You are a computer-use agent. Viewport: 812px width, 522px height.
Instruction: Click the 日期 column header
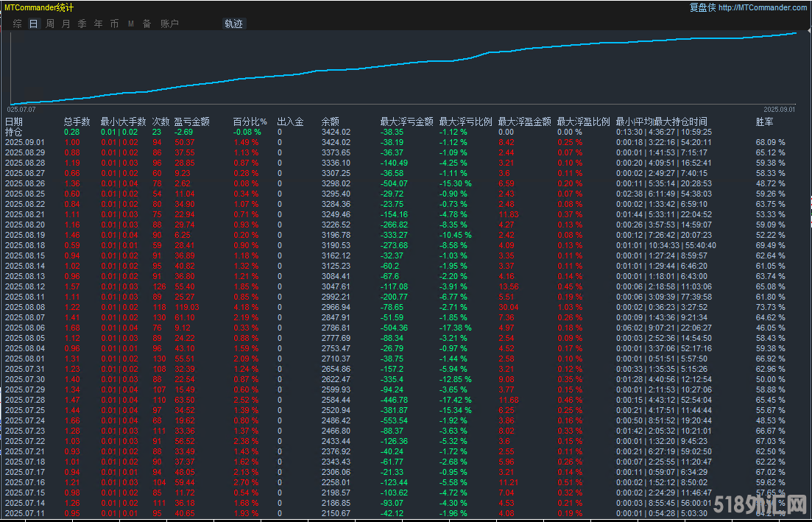(14, 121)
